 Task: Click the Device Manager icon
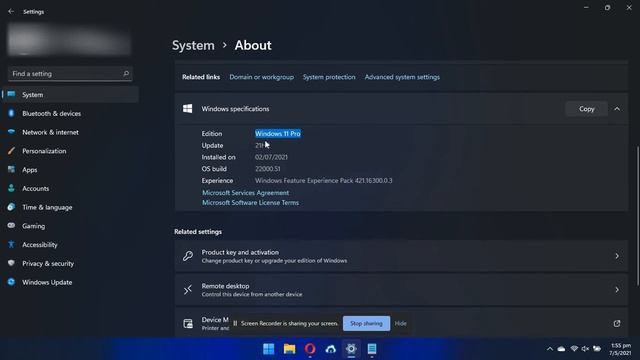188,324
